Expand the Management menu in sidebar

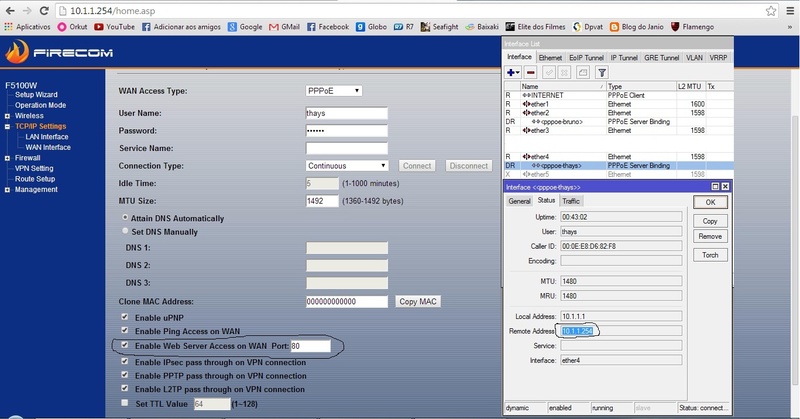(7, 190)
